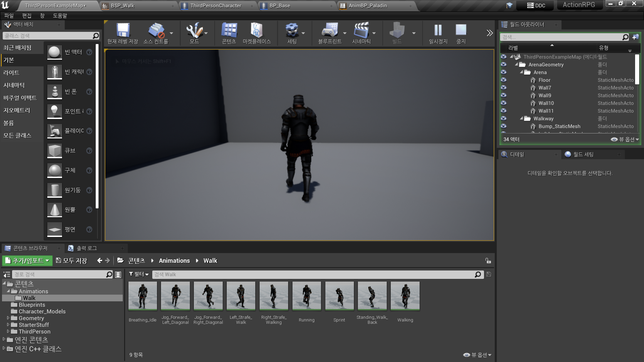The width and height of the screenshot is (644, 362).
Task: Toggle visibility of Bump_StaticMesh actor
Action: [x=503, y=126]
